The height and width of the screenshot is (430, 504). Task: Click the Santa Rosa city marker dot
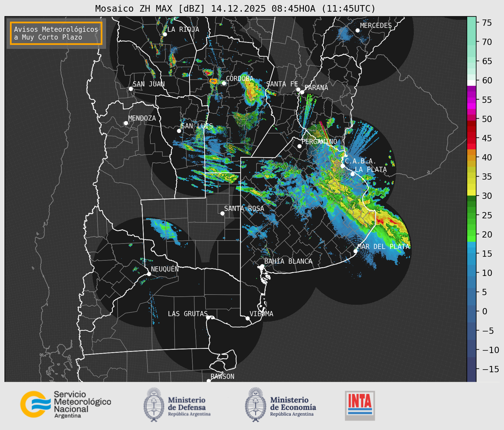(222, 213)
